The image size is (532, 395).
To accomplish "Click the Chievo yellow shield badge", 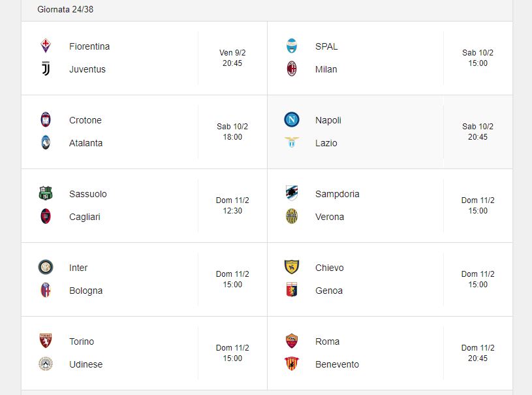I will pyautogui.click(x=291, y=267).
